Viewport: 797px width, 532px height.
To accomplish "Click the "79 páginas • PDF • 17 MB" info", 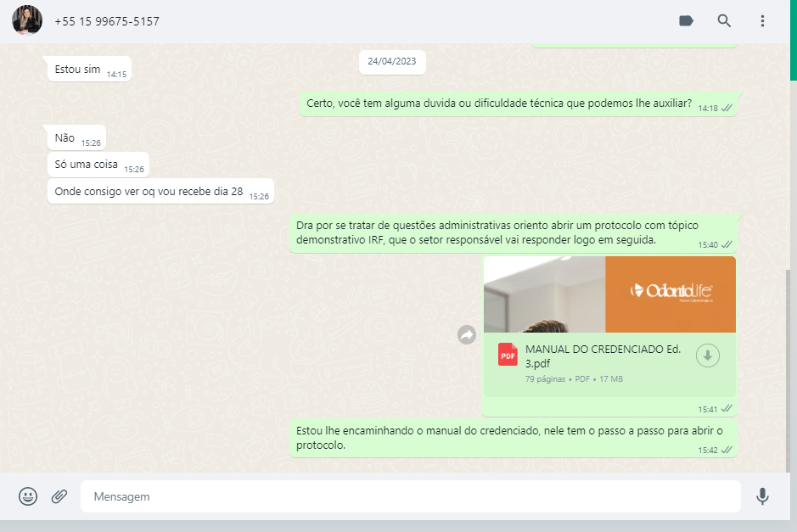I will 574,379.
